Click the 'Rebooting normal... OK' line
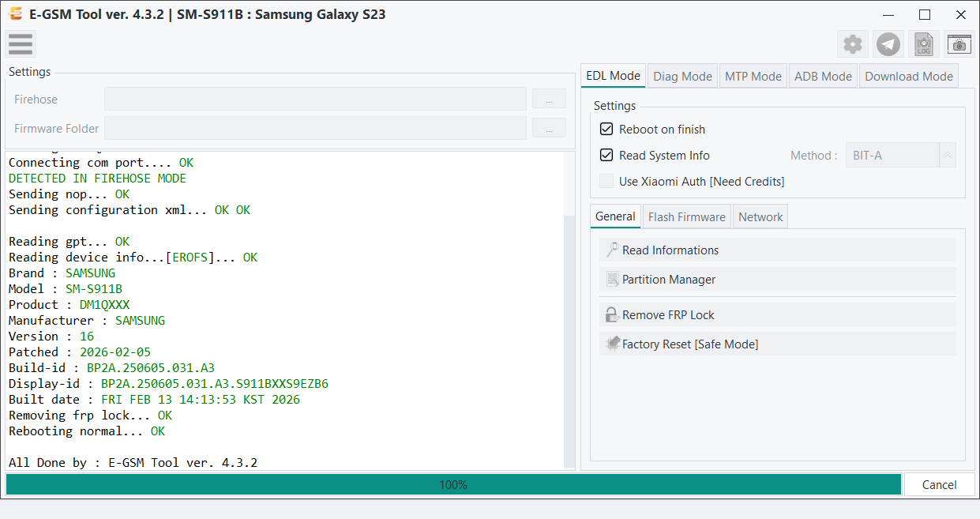The height and width of the screenshot is (519, 980). pos(87,431)
